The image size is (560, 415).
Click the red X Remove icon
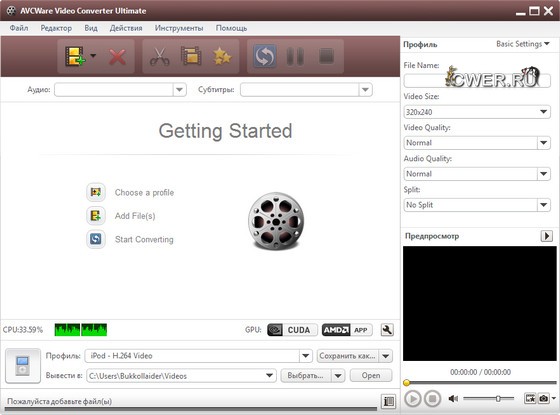pyautogui.click(x=118, y=56)
